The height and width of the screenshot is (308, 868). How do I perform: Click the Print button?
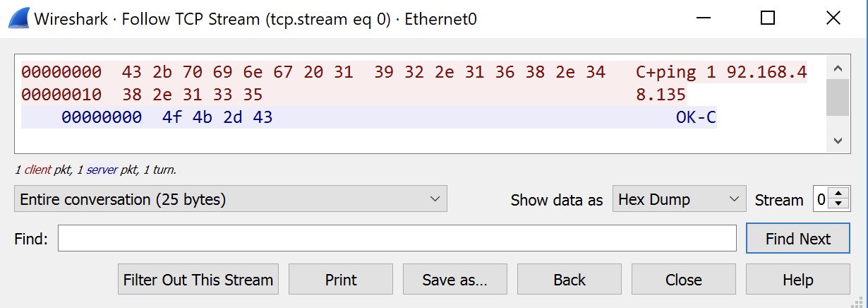tap(341, 280)
